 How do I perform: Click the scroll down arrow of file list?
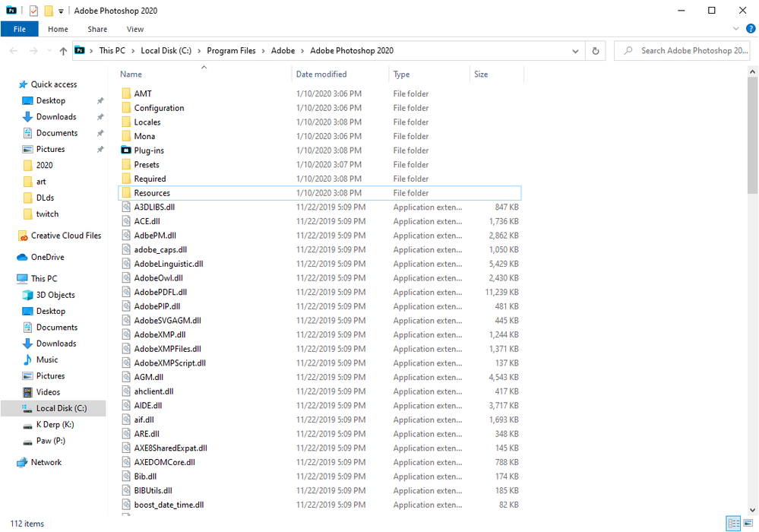click(752, 510)
